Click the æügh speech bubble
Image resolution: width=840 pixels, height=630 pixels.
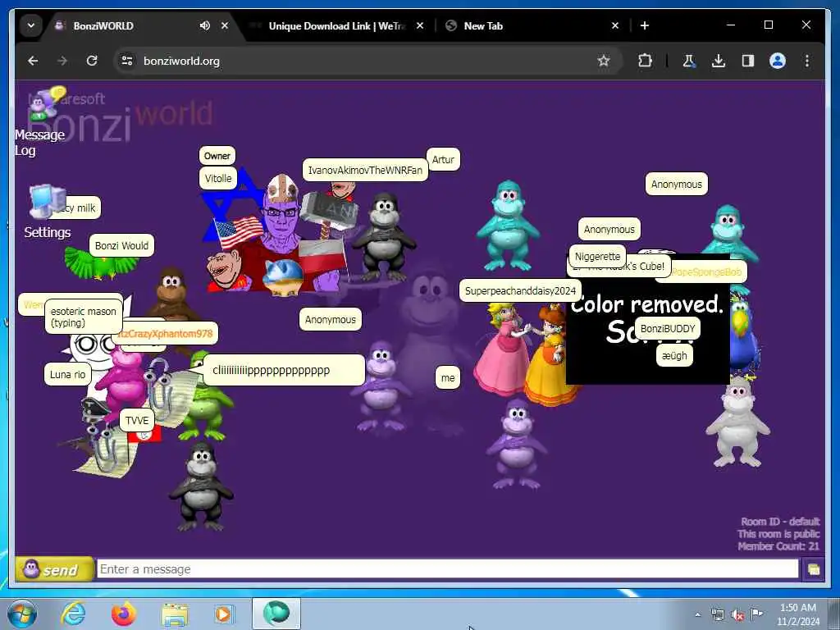click(674, 356)
